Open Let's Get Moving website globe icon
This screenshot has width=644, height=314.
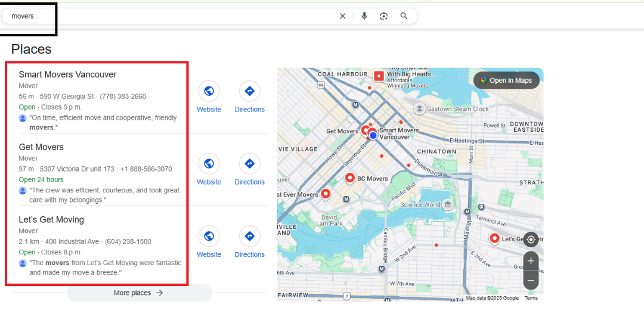click(209, 237)
